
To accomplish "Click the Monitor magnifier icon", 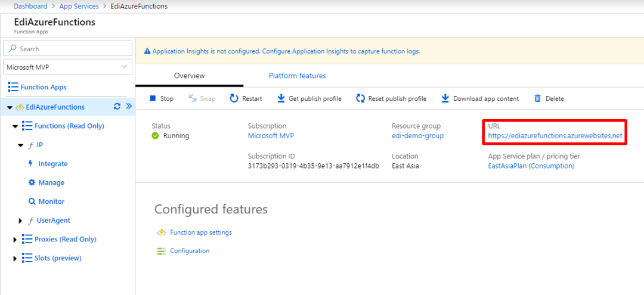I will click(32, 201).
